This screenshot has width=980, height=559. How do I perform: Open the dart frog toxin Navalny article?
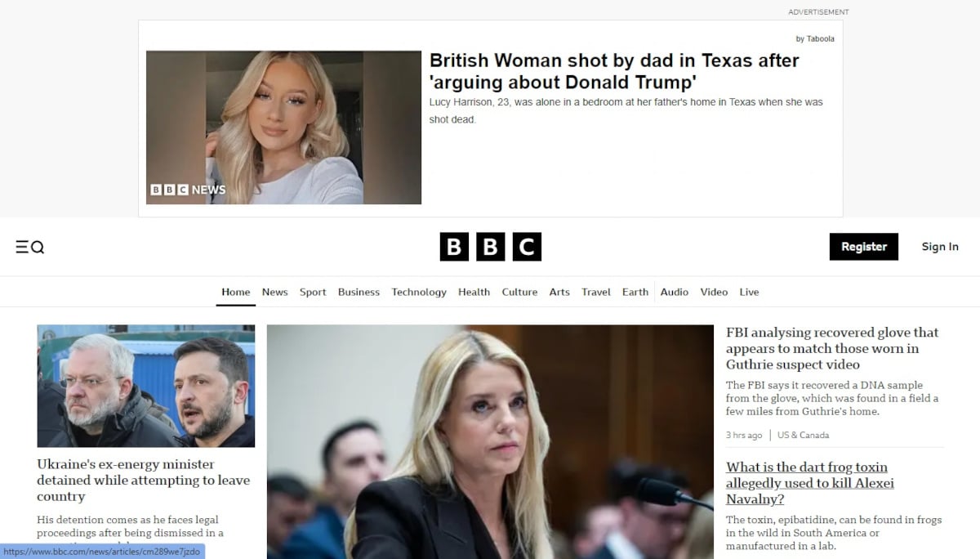pyautogui.click(x=808, y=483)
